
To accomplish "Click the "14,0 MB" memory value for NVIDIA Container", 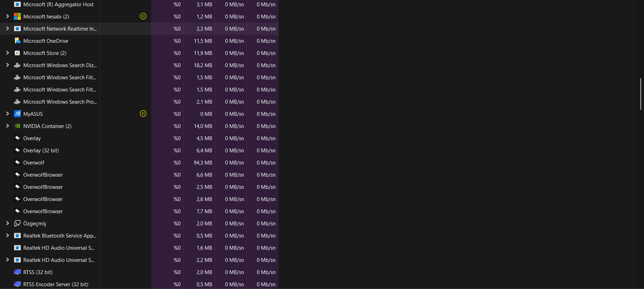I will 203,126.
